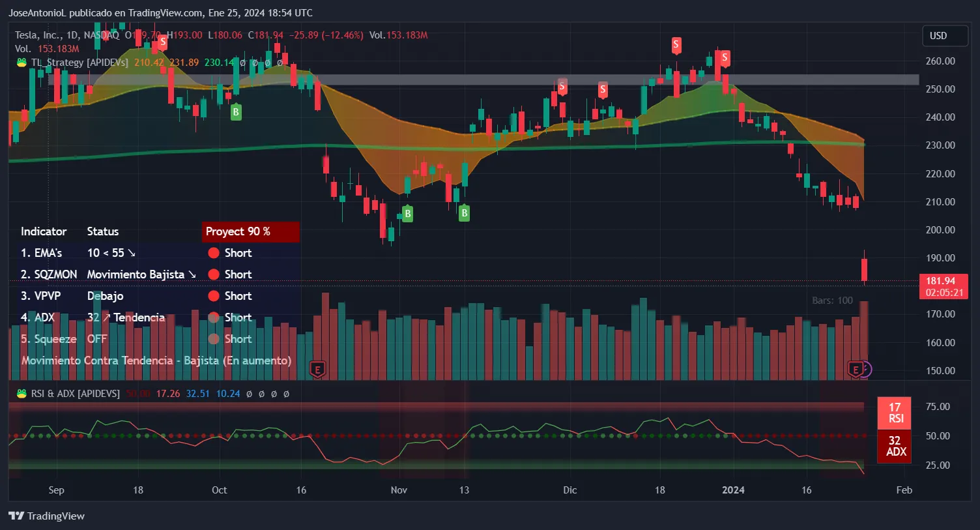This screenshot has height=530, width=980.
Task: Click the APIDEVs frog icon on TL_Strategy
Action: tap(22, 63)
